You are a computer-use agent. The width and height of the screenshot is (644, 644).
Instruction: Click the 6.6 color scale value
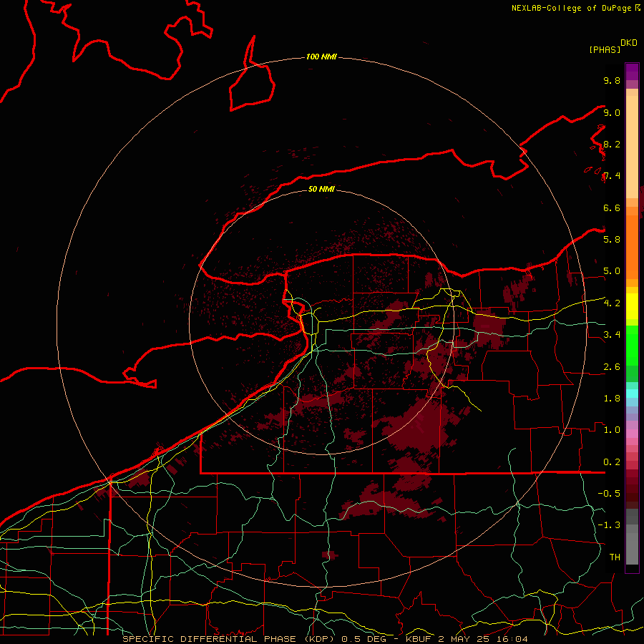tap(612, 208)
